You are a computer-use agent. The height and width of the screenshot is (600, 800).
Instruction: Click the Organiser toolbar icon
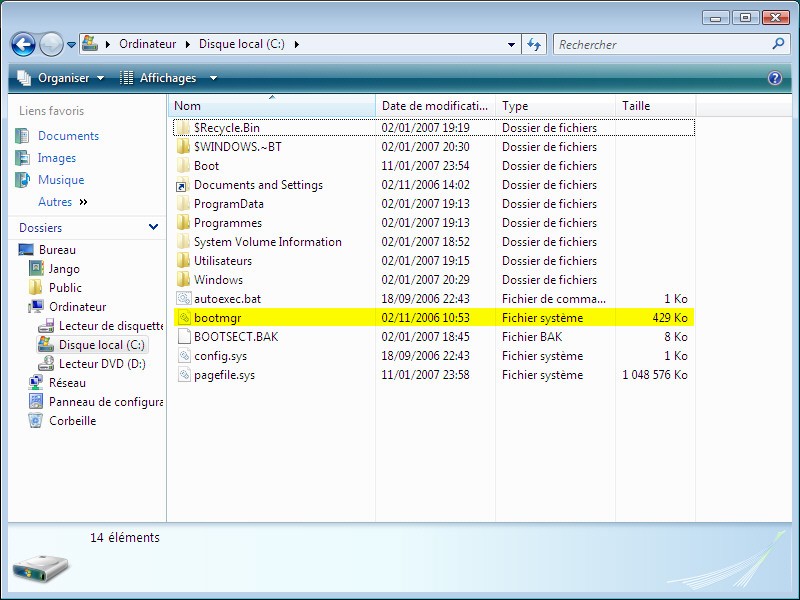coord(24,78)
